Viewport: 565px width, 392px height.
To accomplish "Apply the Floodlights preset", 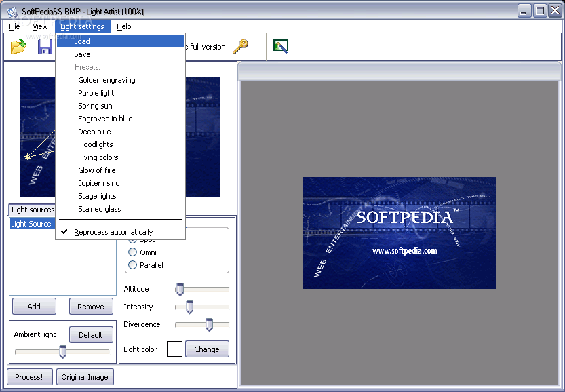I will pos(120,144).
